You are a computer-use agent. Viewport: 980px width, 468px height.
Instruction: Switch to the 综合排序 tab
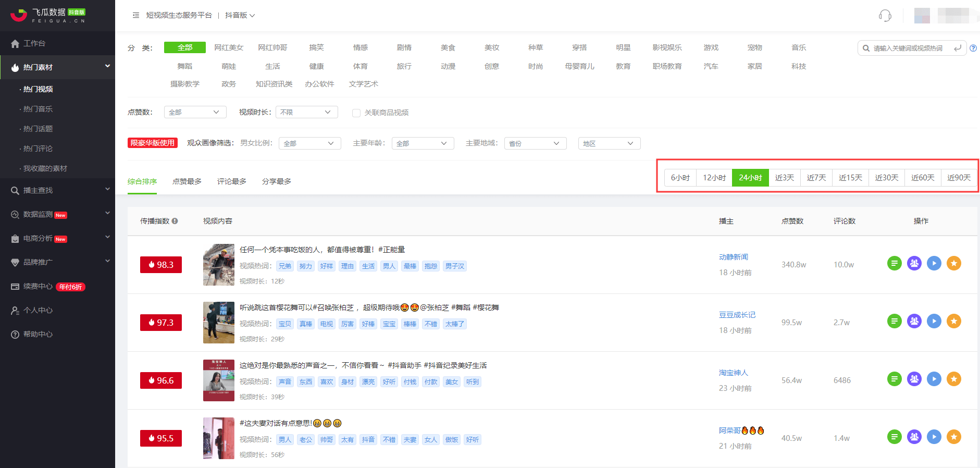point(142,181)
